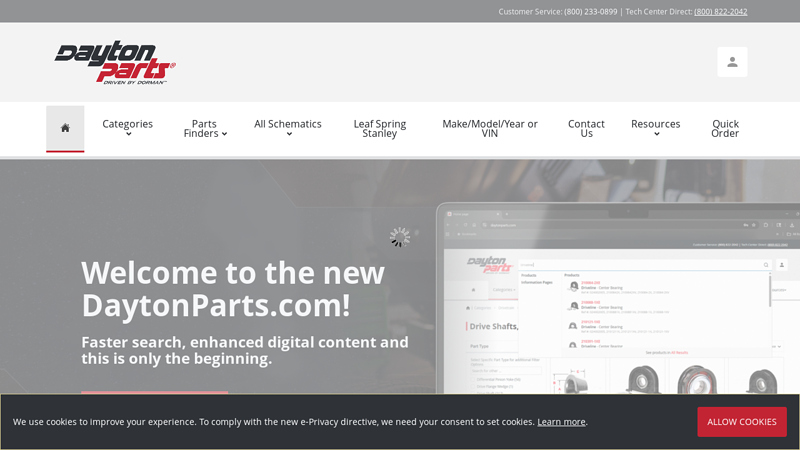Open the Resources dropdown menu

[x=656, y=128]
